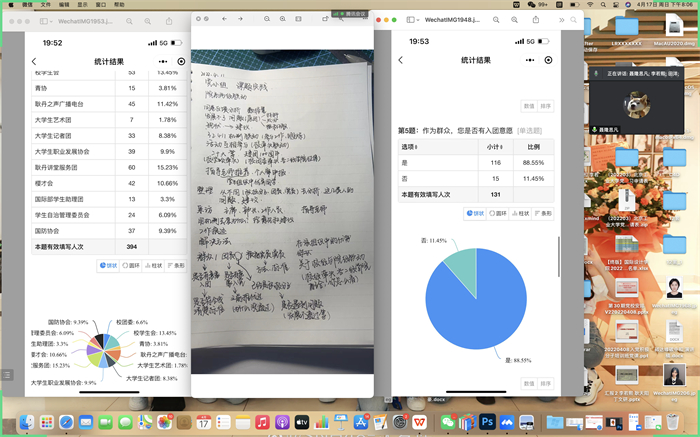Zoom in on the middle notebook photo window

click(x=283, y=19)
